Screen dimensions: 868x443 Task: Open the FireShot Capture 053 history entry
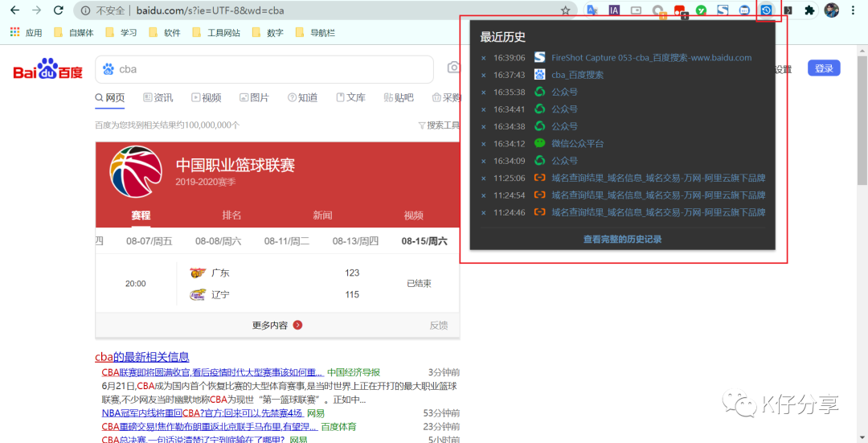pos(651,58)
